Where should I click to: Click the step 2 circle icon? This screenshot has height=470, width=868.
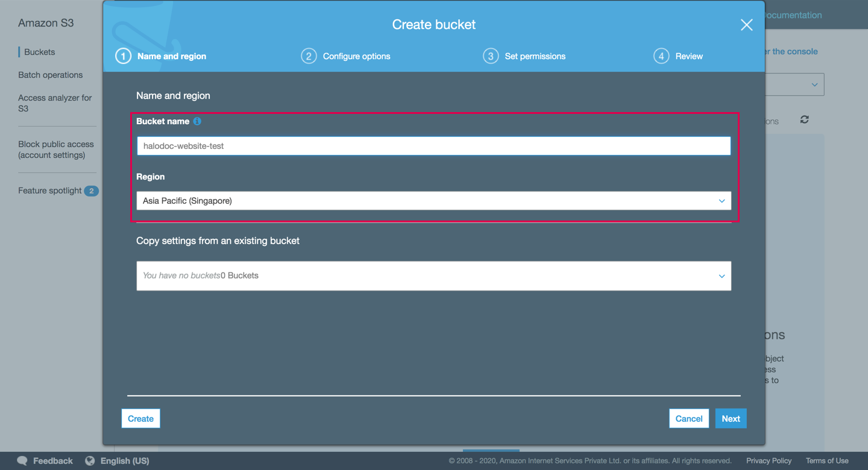click(309, 56)
